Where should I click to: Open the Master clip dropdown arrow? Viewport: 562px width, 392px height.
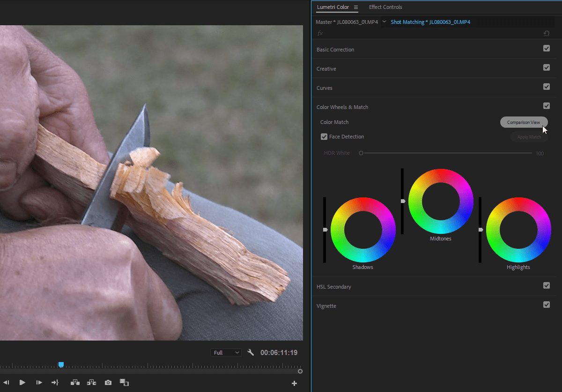[384, 22]
